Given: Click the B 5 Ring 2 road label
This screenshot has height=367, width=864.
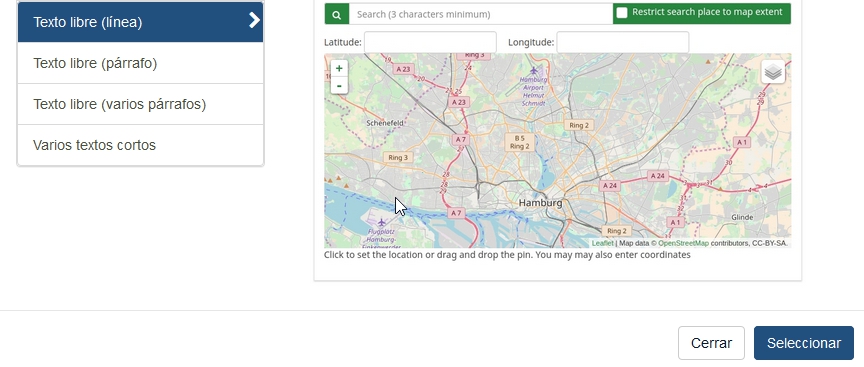Looking at the screenshot, I should coord(520,142).
